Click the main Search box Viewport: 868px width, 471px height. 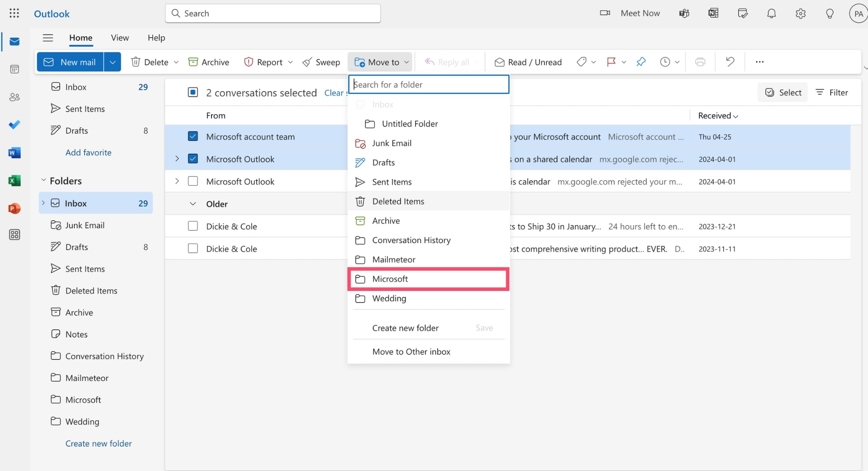tap(273, 13)
